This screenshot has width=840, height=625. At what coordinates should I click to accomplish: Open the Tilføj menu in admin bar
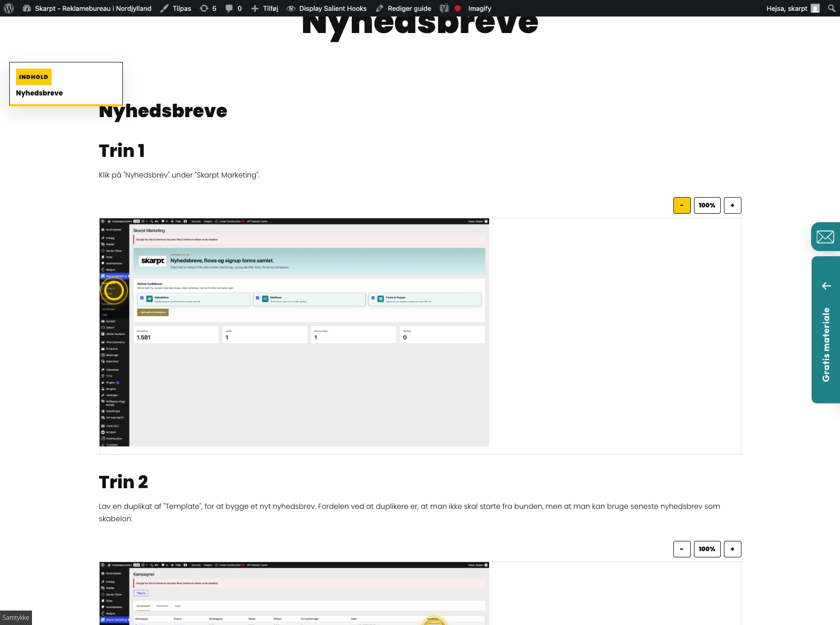click(265, 8)
